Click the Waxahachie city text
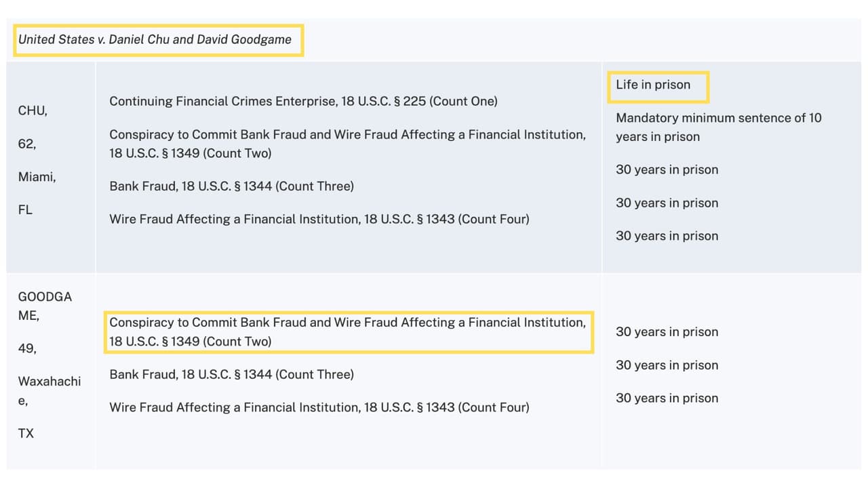 49,390
